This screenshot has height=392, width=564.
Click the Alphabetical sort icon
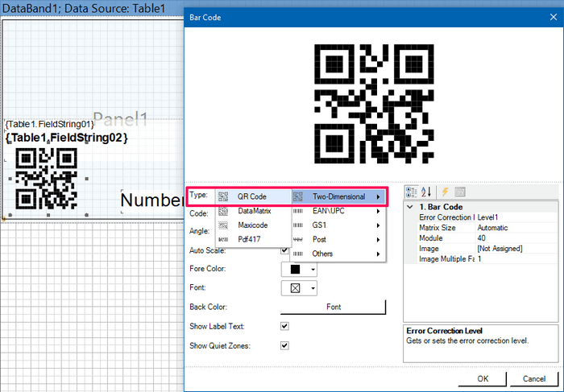[425, 192]
